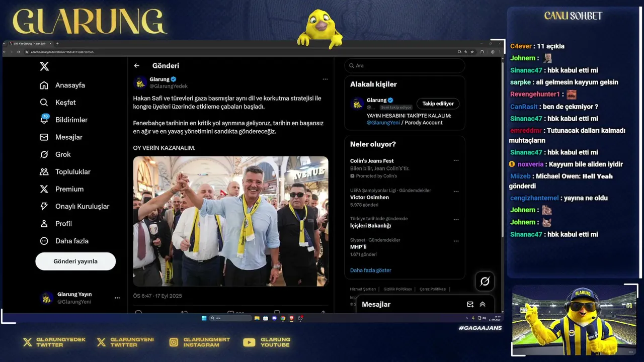Open Glarung's avatar on the post
Viewport: 644px width, 362px height.
point(140,82)
